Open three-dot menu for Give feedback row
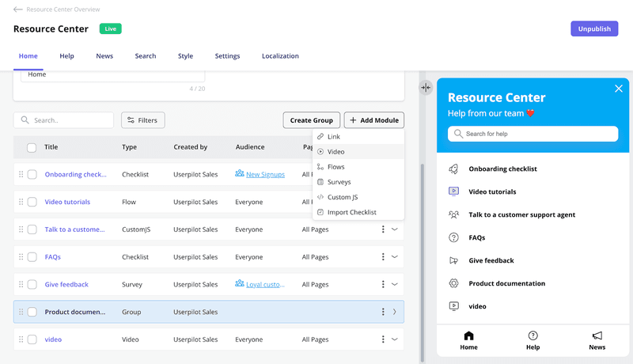 pyautogui.click(x=383, y=285)
